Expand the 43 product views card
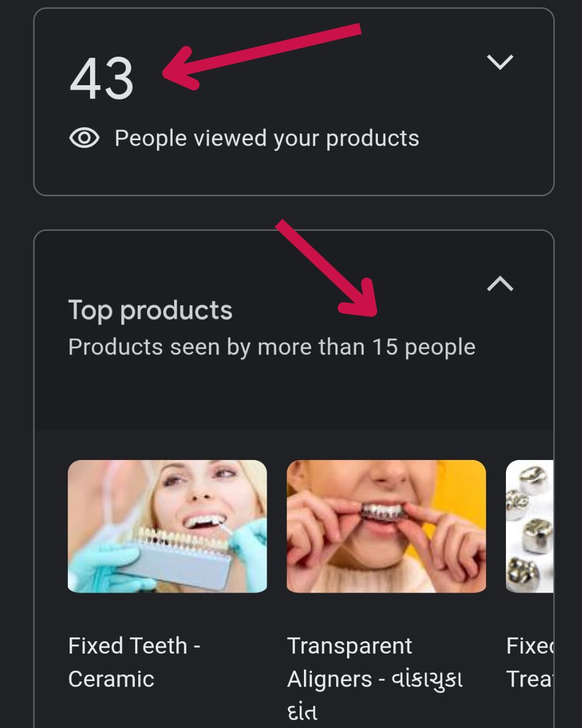This screenshot has width=582, height=728. (500, 62)
